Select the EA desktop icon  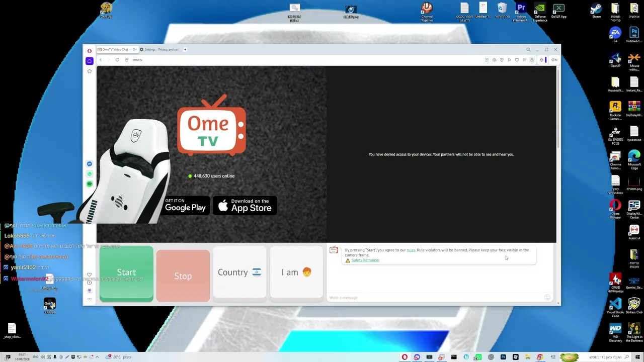(615, 35)
